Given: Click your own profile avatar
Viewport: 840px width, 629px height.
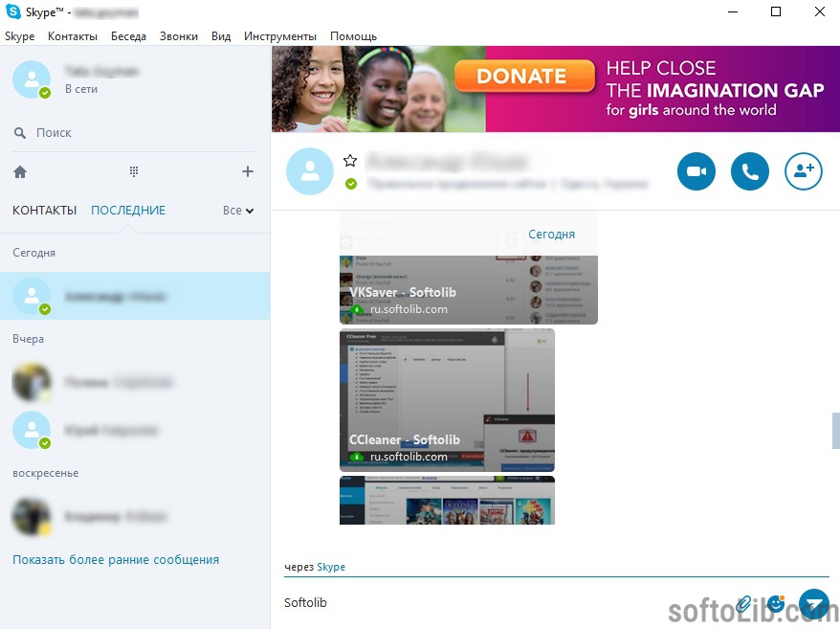Looking at the screenshot, I should 32,79.
